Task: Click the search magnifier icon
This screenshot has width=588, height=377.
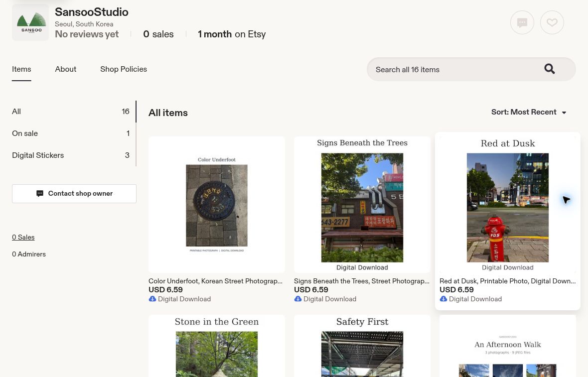Action: coord(549,69)
